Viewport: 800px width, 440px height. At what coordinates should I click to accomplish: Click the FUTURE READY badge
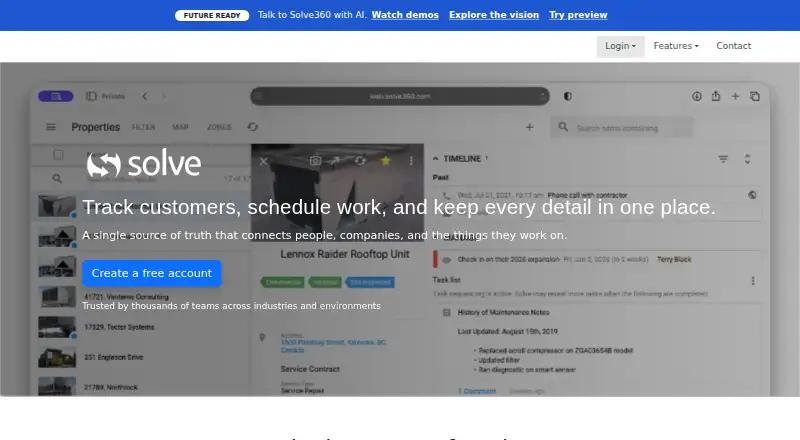click(x=212, y=15)
